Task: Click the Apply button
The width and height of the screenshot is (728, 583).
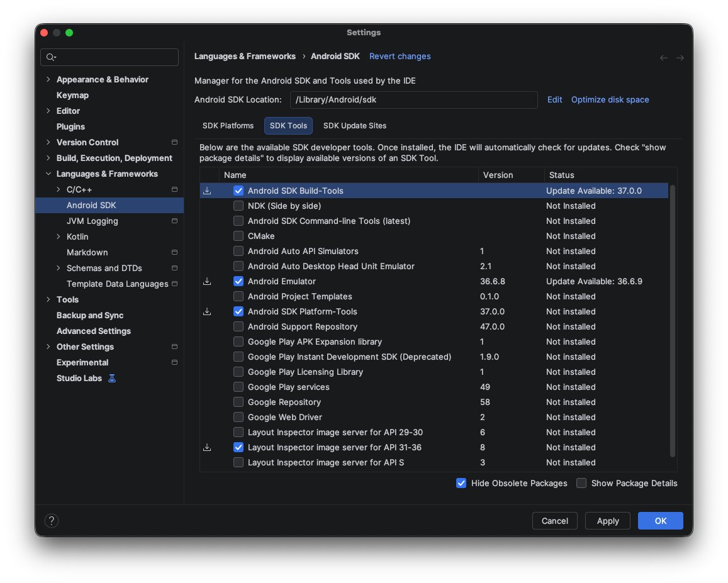Action: click(608, 521)
